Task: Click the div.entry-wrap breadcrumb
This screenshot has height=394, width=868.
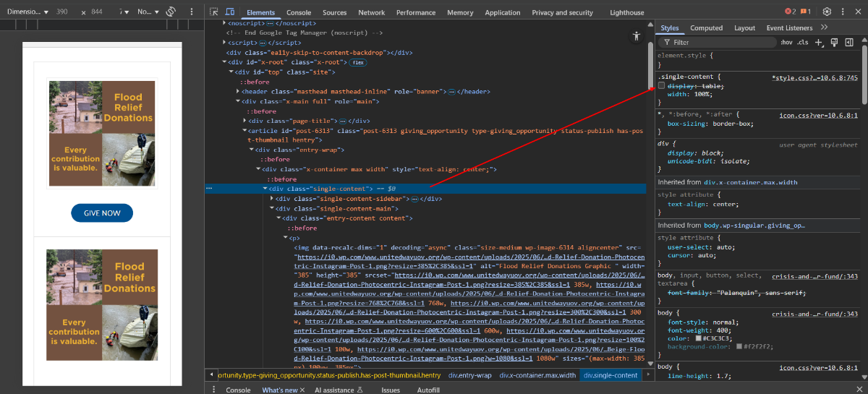Action: (470, 375)
